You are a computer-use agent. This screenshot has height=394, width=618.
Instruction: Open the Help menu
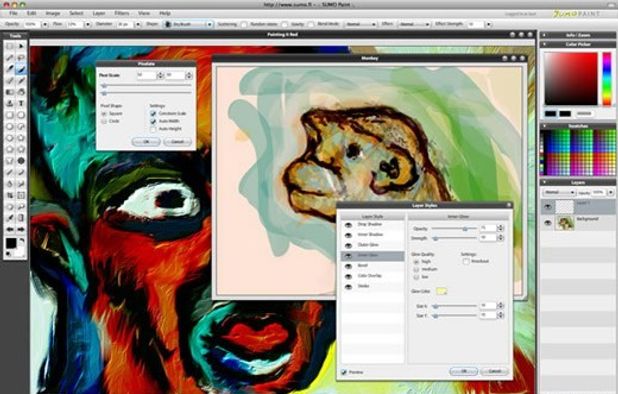[x=165, y=13]
